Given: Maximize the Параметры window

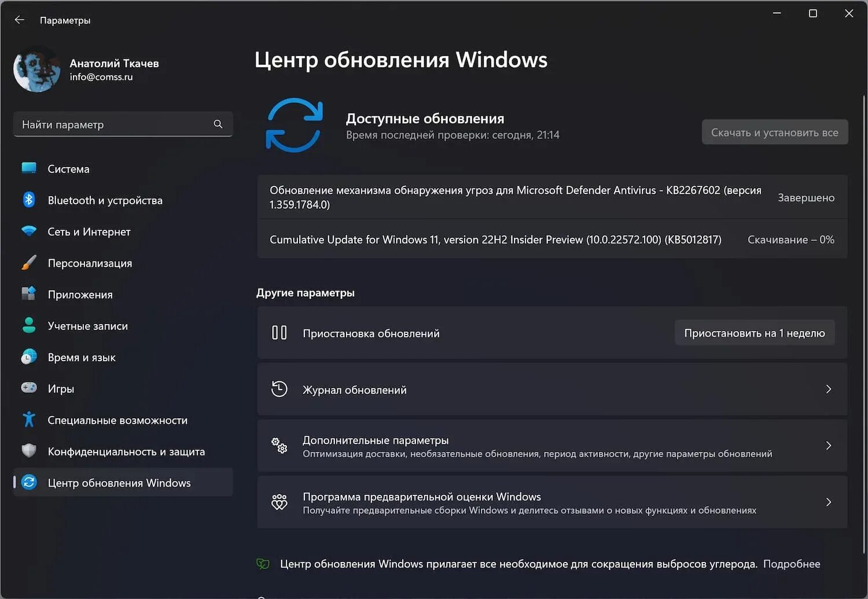Looking at the screenshot, I should 813,13.
